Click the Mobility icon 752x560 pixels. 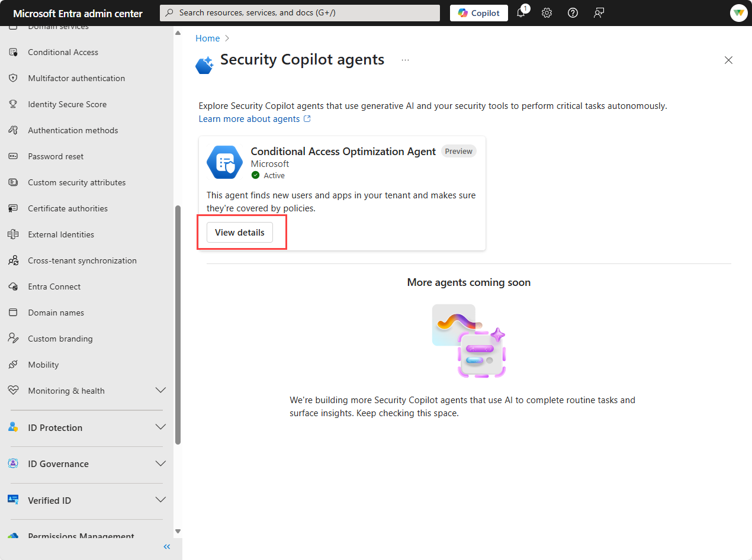pos(13,365)
